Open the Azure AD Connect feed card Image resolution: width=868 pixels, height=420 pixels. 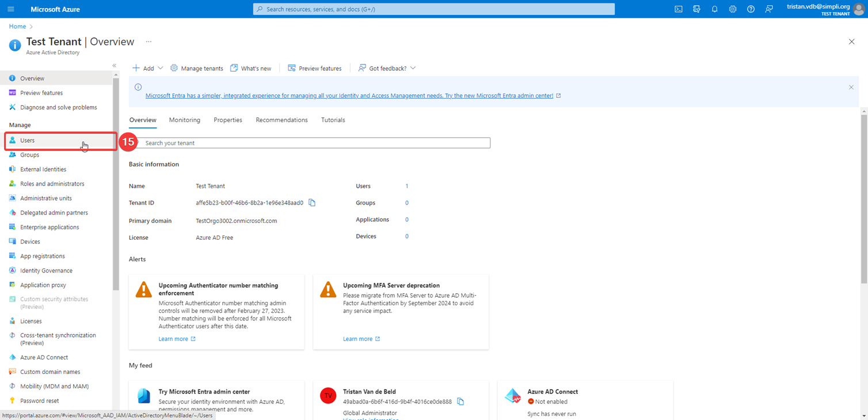585,400
